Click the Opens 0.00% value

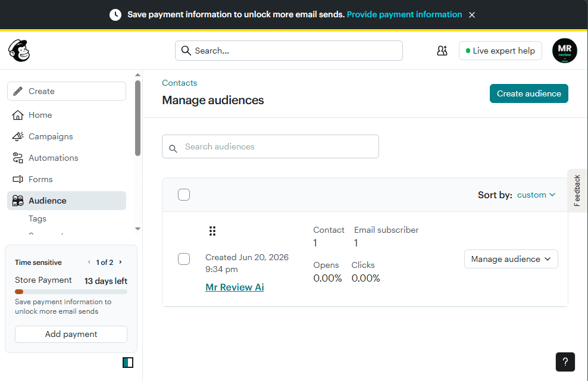click(327, 278)
